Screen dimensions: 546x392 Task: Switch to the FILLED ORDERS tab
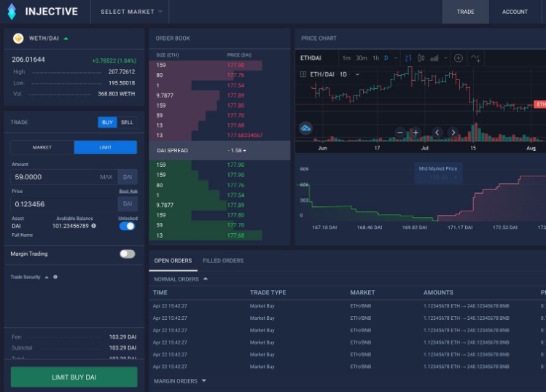coord(223,261)
